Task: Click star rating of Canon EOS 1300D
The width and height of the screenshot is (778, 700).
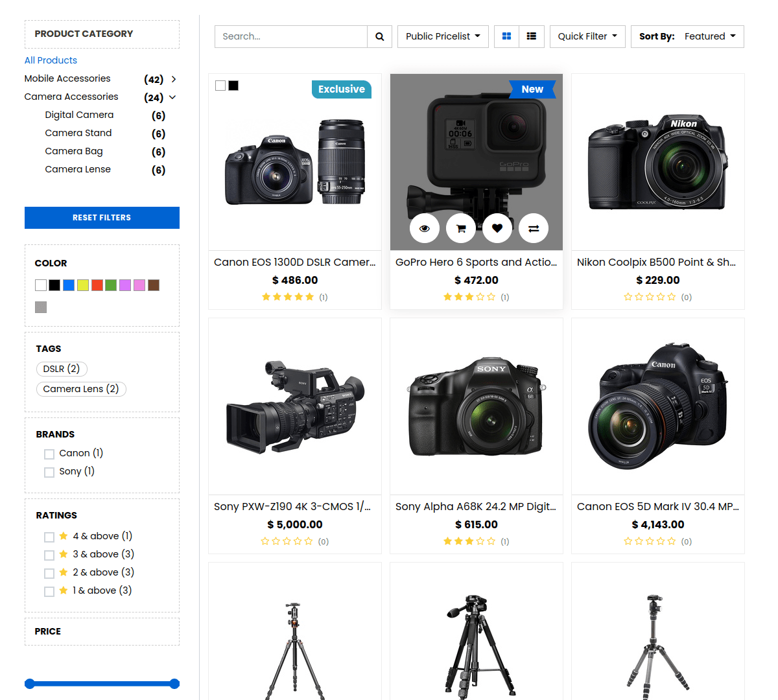Action: pos(288,297)
